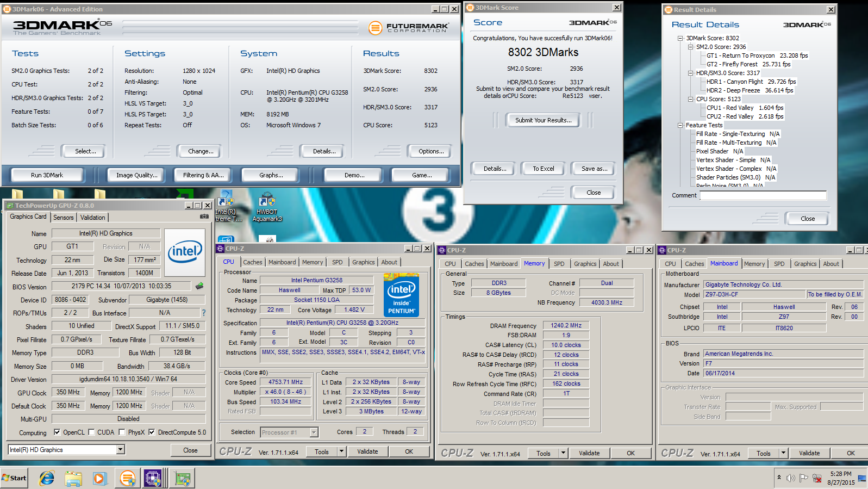This screenshot has width=868, height=489.
Task: Open About tab in first CPU-Z window
Action: coord(389,262)
